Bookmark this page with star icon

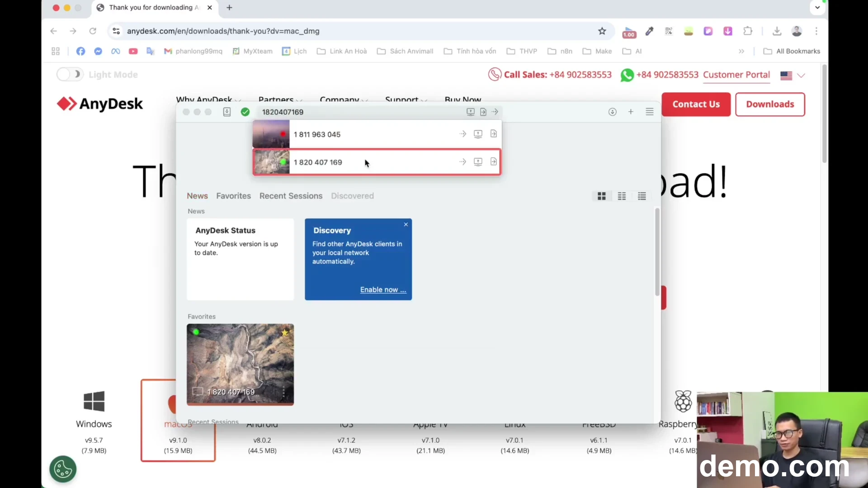pyautogui.click(x=602, y=31)
